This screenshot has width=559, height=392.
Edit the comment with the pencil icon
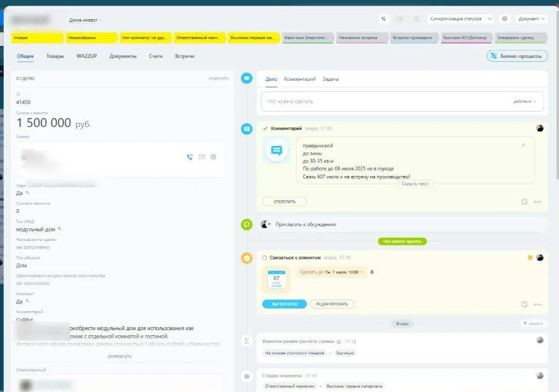[523, 145]
